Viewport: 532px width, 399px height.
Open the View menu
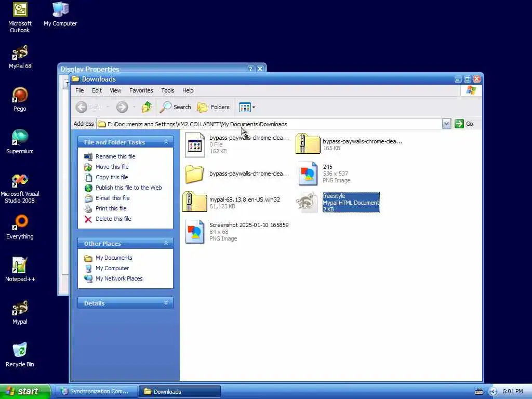pyautogui.click(x=115, y=90)
